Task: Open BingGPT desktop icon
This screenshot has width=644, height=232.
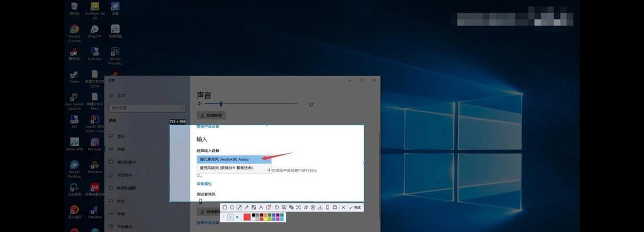Action: point(94,31)
